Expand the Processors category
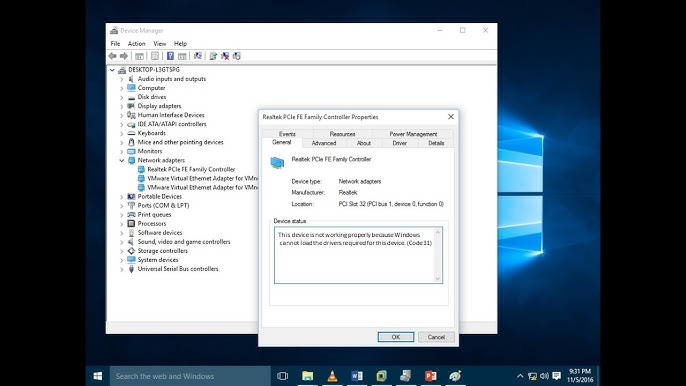Viewport: 686px width, 386px height. [x=122, y=224]
